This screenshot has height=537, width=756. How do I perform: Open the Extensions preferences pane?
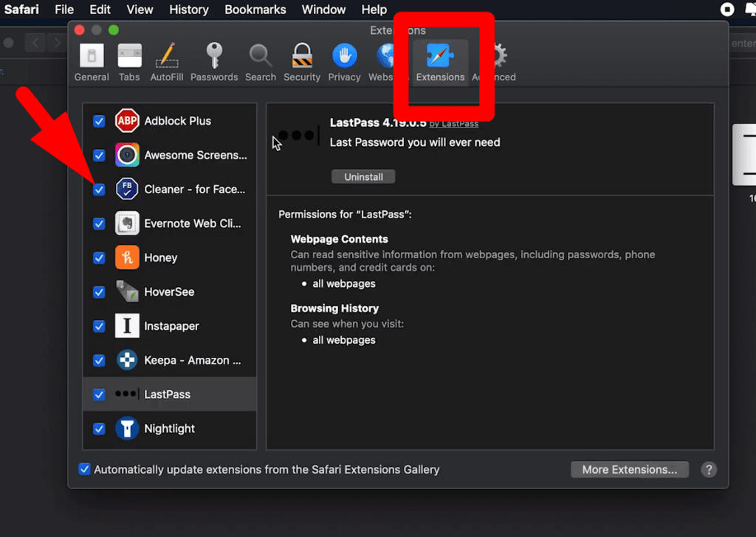click(x=440, y=63)
